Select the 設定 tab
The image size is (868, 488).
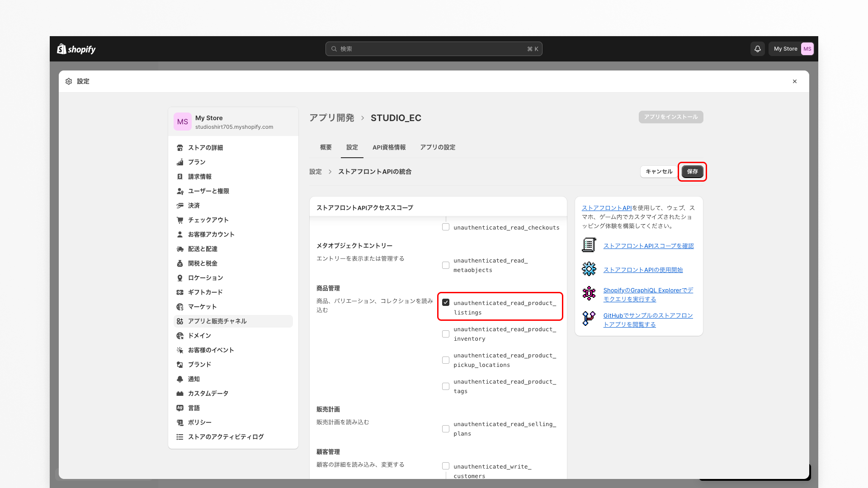click(x=352, y=147)
